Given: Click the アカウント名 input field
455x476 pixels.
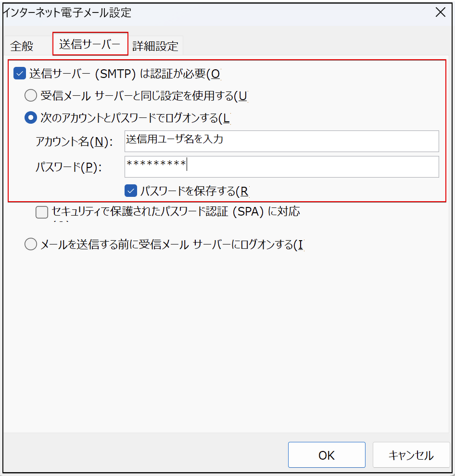Looking at the screenshot, I should click(281, 141).
